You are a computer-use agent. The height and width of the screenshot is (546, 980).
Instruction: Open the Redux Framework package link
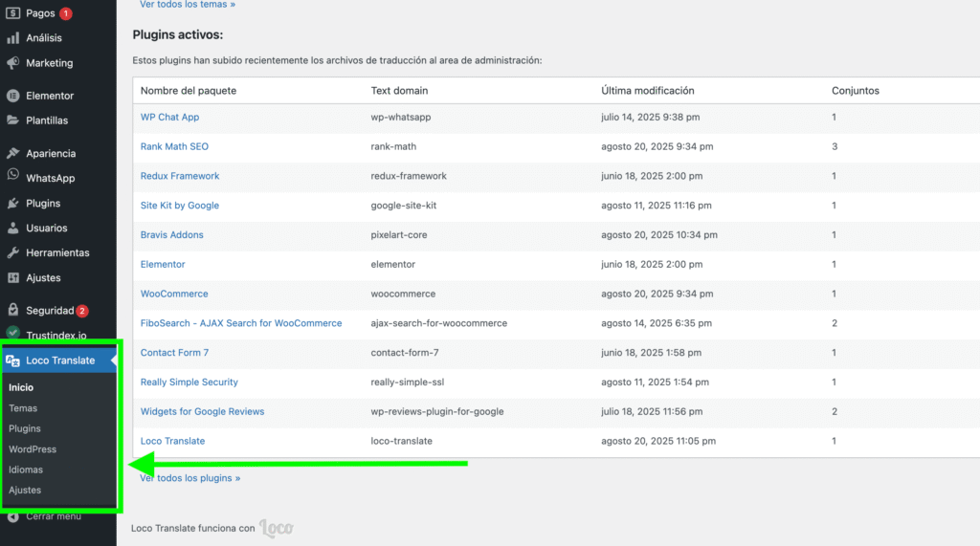click(x=180, y=176)
